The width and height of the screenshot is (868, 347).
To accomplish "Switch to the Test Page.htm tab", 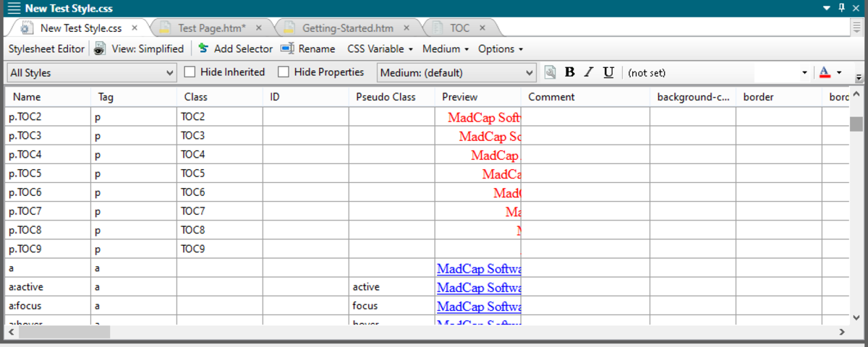I will click(212, 28).
